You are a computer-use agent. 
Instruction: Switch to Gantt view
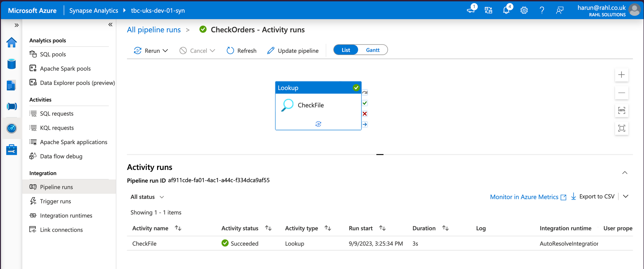click(x=373, y=50)
